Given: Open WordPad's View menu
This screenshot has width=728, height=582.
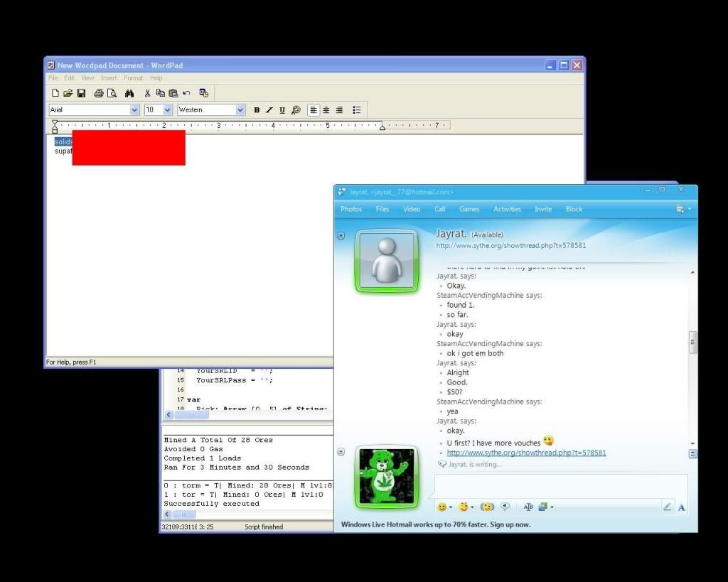Looking at the screenshot, I should tap(87, 78).
